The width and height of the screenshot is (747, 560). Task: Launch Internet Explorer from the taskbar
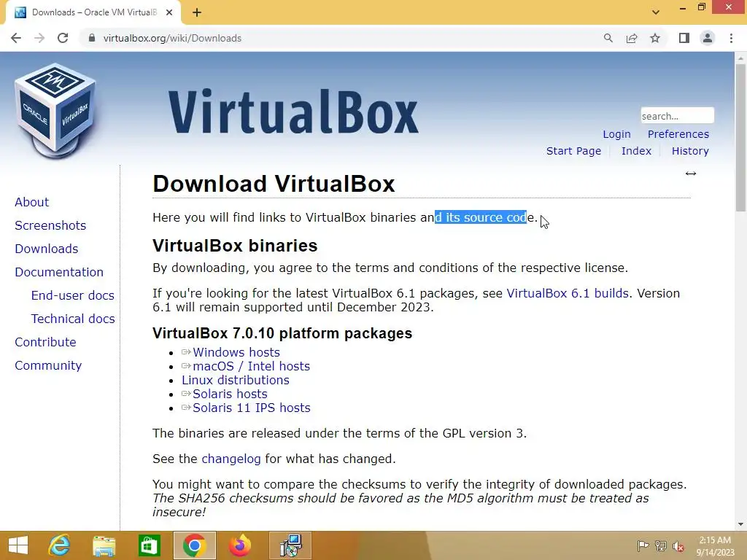pos(60,545)
